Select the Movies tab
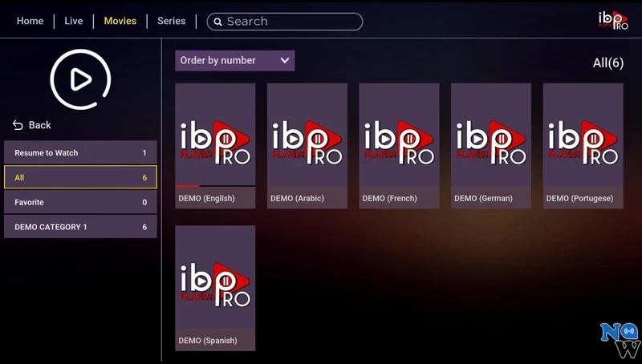 [x=120, y=21]
